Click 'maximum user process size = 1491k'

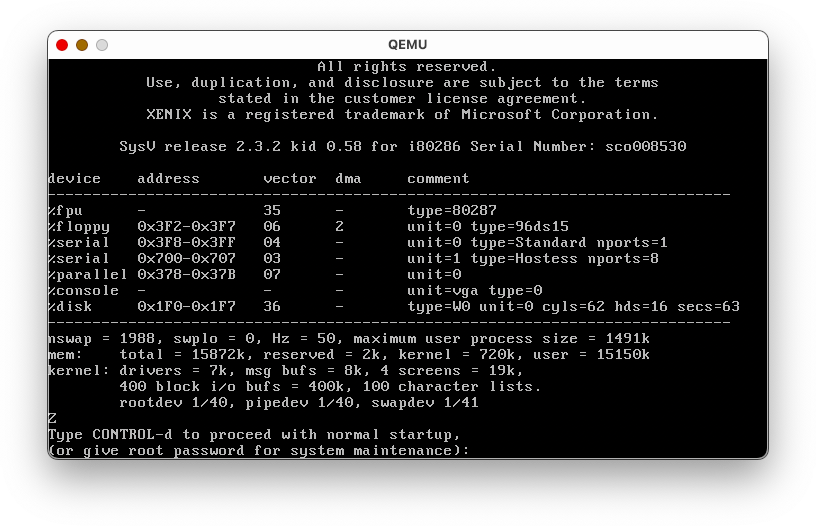501,339
